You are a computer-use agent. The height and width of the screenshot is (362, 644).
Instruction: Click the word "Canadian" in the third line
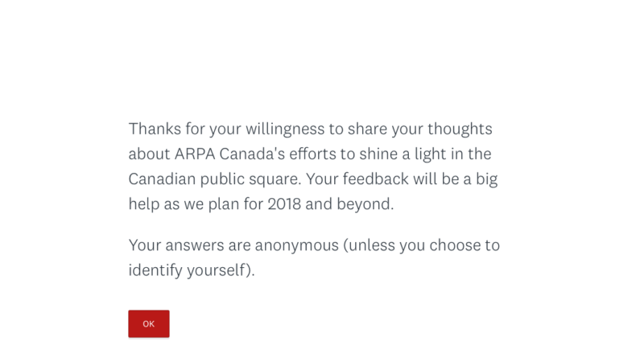162,179
